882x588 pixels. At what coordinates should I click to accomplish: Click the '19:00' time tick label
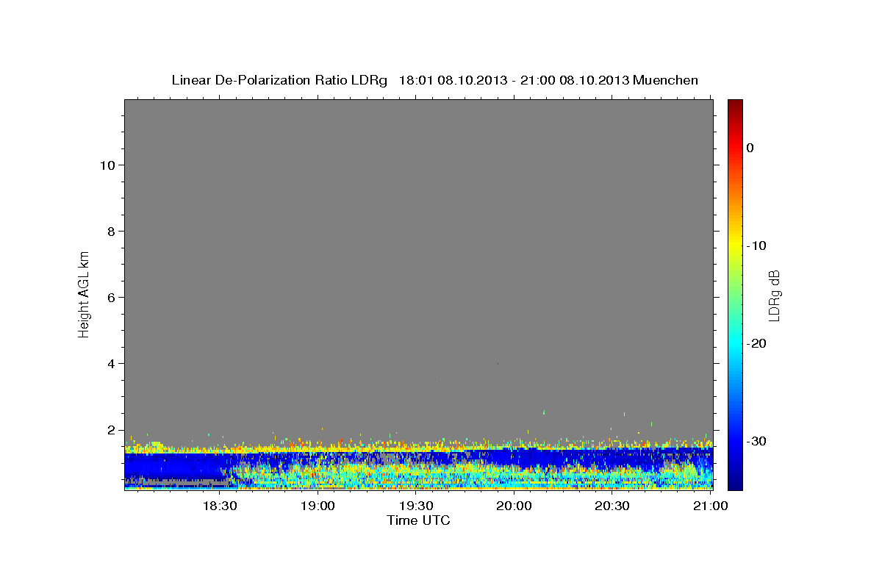pos(318,506)
